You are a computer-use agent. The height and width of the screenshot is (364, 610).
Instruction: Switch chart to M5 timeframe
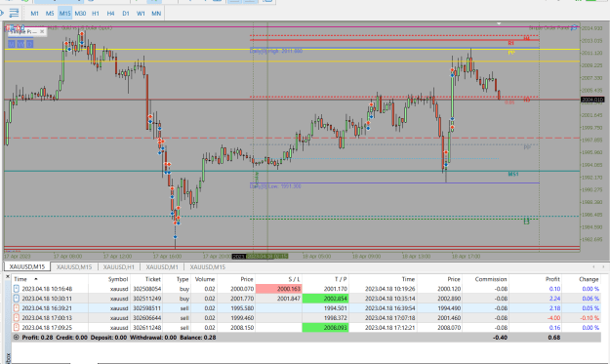click(50, 14)
